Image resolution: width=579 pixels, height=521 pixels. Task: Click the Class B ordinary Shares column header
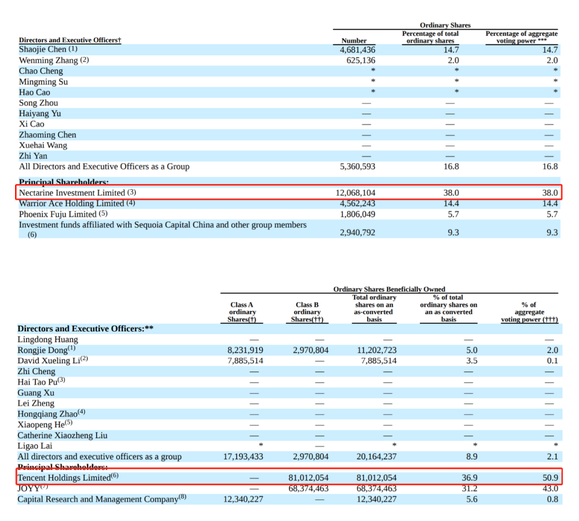click(307, 312)
